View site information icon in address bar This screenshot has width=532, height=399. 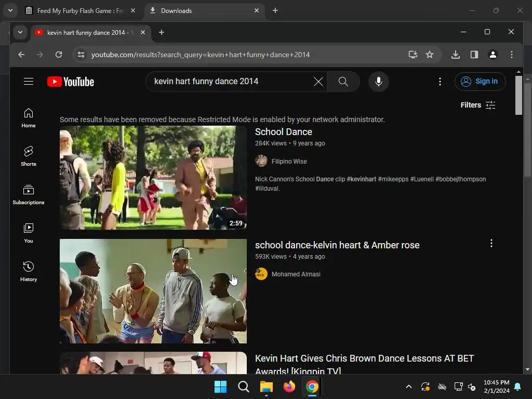pos(81,55)
